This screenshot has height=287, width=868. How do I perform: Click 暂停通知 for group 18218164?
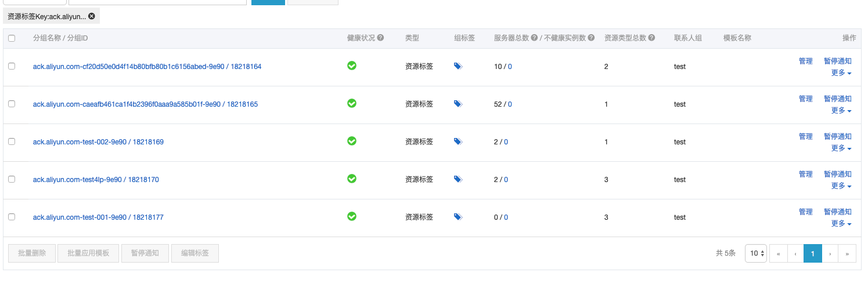click(x=838, y=61)
